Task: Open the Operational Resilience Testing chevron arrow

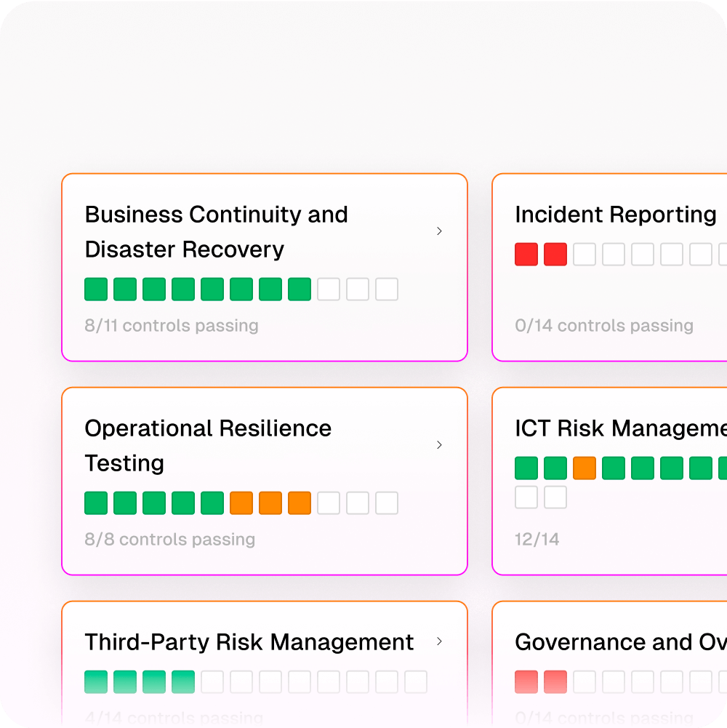Action: pyautogui.click(x=439, y=445)
